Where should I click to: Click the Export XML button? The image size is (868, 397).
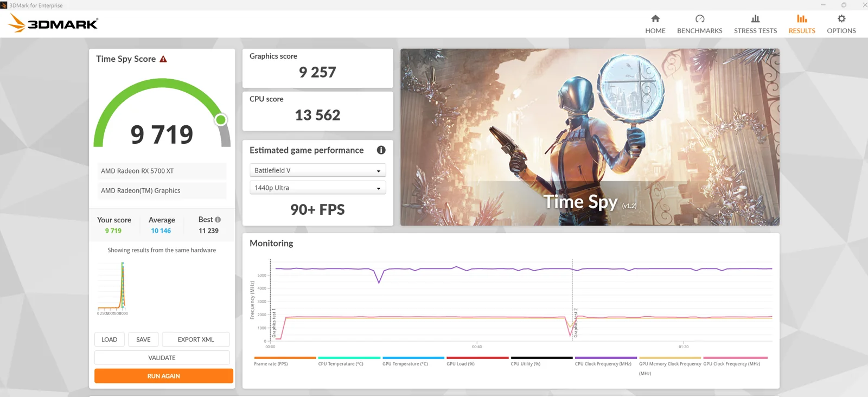[195, 340]
